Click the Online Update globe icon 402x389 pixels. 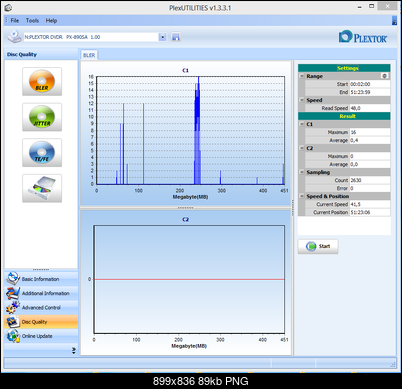coord(13,336)
